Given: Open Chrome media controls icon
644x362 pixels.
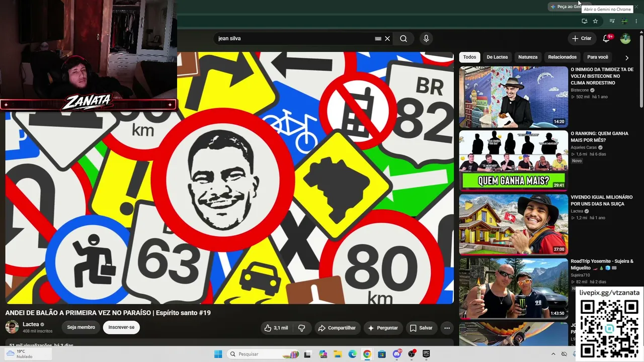Looking at the screenshot, I should click(x=612, y=21).
